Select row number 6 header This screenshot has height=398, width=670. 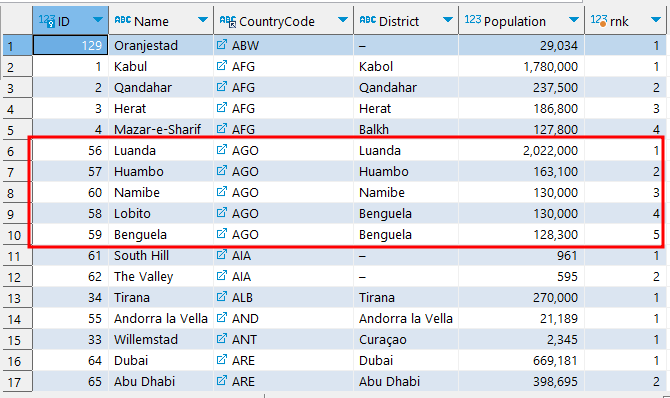click(17, 150)
